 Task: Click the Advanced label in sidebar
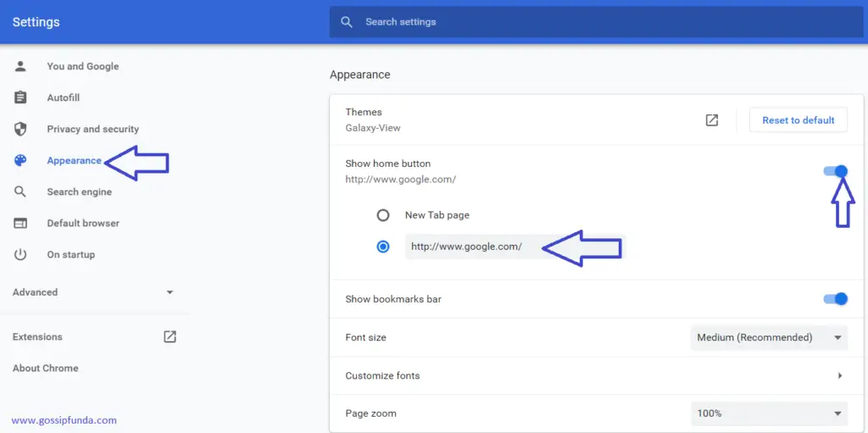click(x=35, y=292)
